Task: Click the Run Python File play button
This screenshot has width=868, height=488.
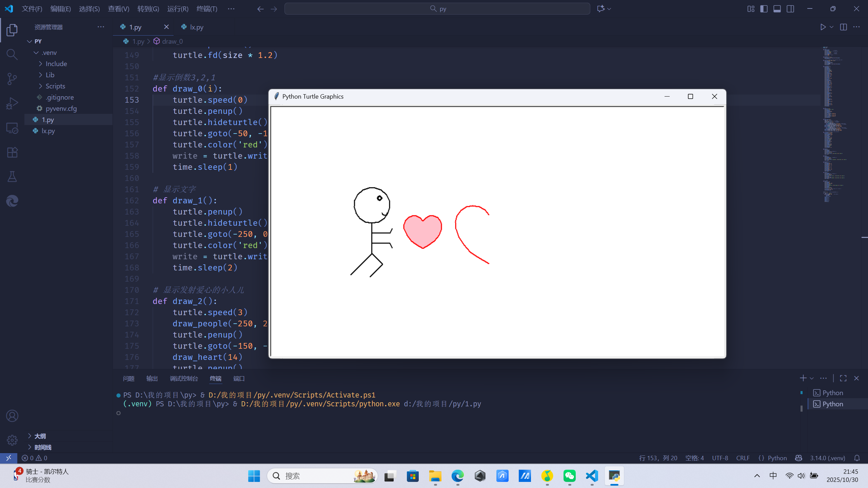Action: 823,27
